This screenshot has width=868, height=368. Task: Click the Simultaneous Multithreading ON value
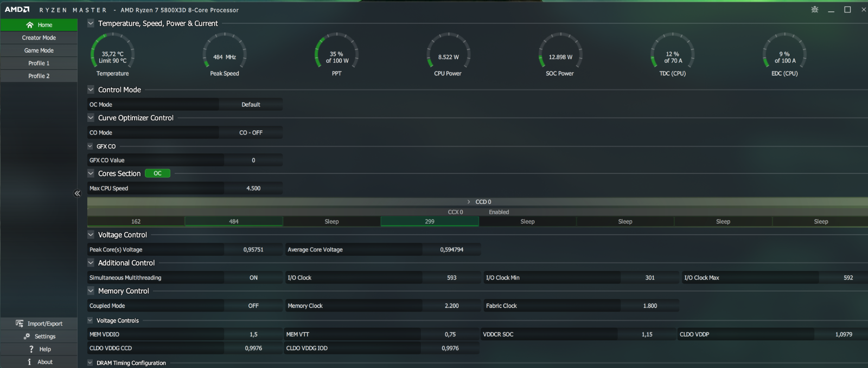coord(253,277)
